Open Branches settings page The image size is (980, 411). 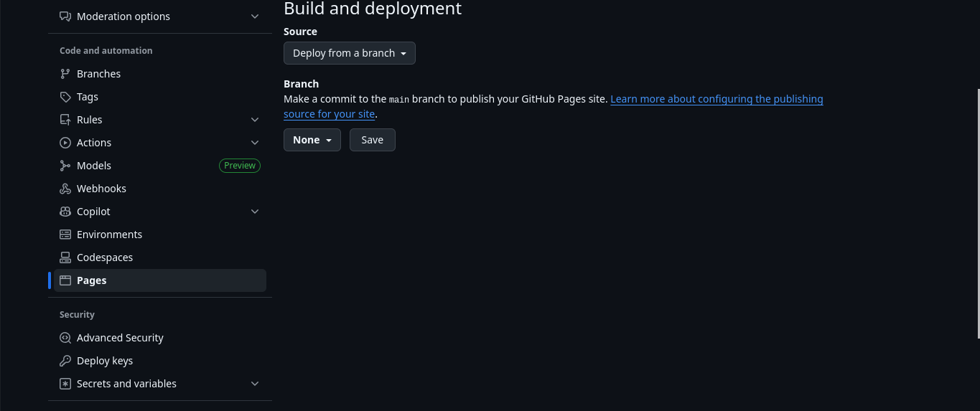160,74
